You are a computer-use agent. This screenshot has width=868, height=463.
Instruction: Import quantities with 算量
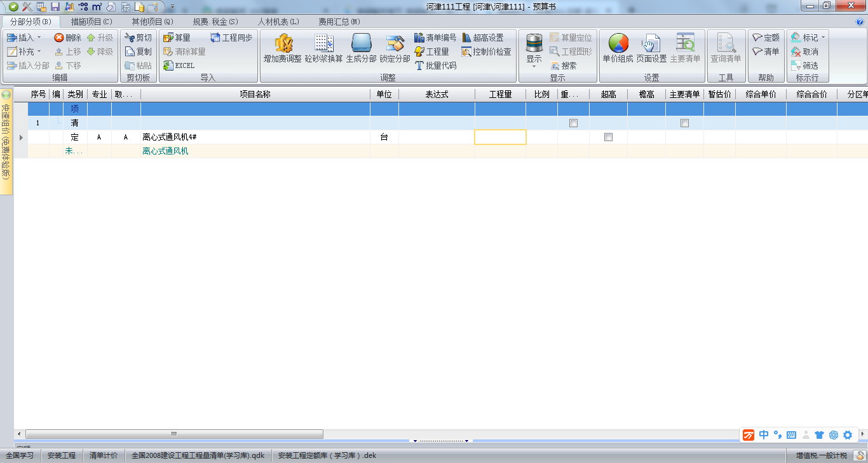pos(177,38)
